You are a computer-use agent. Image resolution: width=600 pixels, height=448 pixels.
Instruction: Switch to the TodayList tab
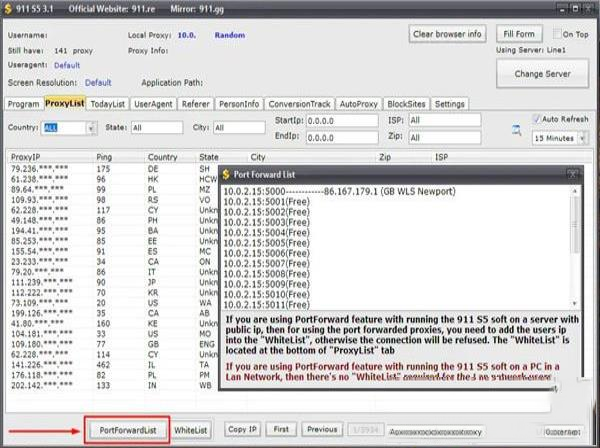(x=108, y=104)
